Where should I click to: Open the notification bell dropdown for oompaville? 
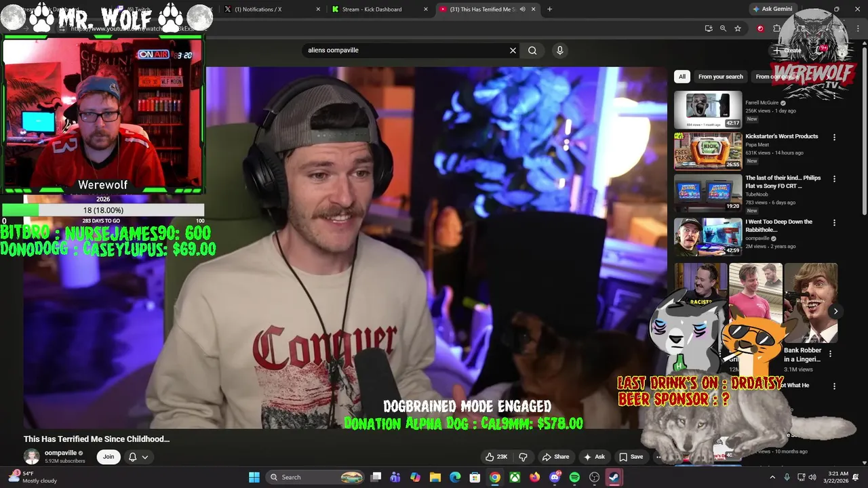pos(138,457)
